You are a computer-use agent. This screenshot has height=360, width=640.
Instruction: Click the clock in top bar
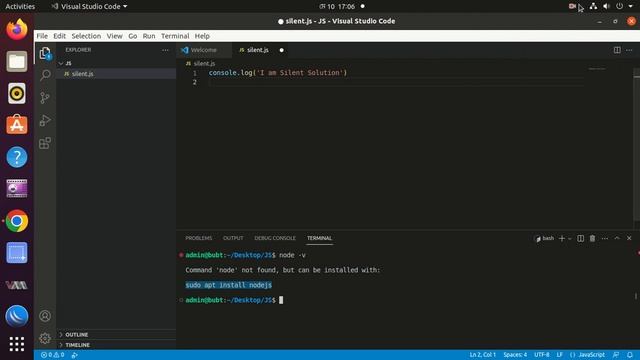tap(338, 7)
